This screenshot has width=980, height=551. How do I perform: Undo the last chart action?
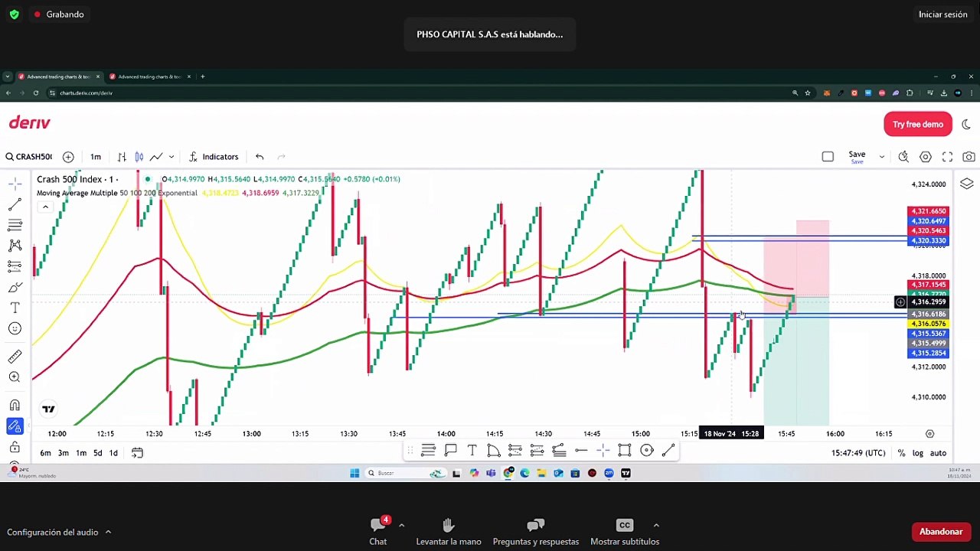coord(260,157)
